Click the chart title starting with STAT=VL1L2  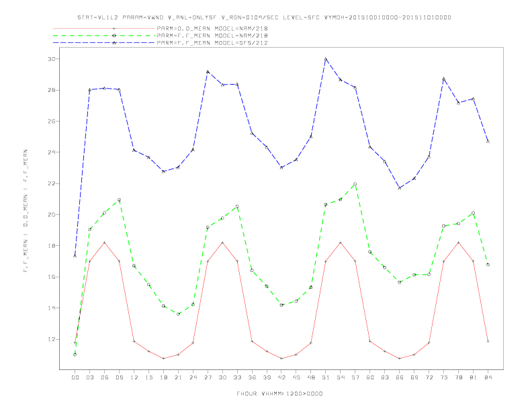point(264,17)
